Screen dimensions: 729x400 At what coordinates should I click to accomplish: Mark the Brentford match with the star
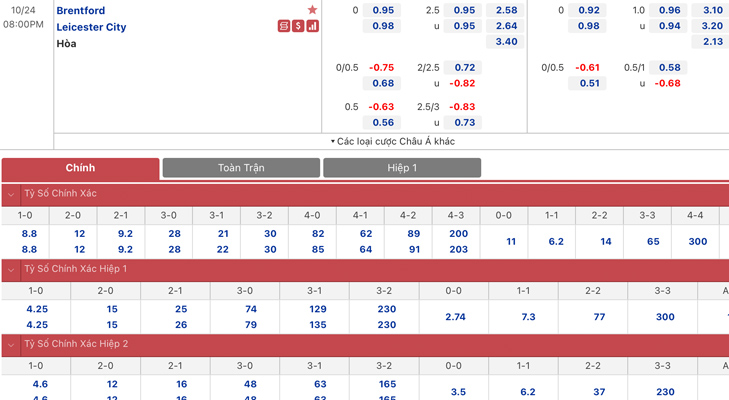click(312, 10)
